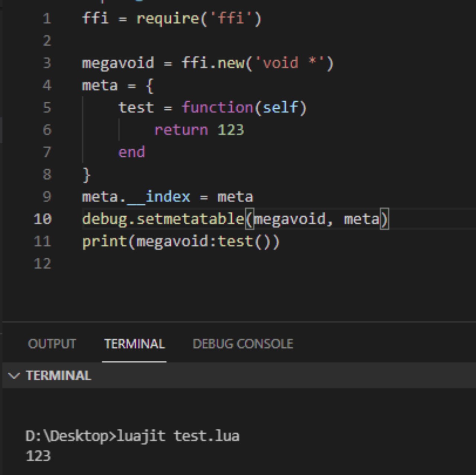Click the 123 output in the terminal

tap(38, 456)
